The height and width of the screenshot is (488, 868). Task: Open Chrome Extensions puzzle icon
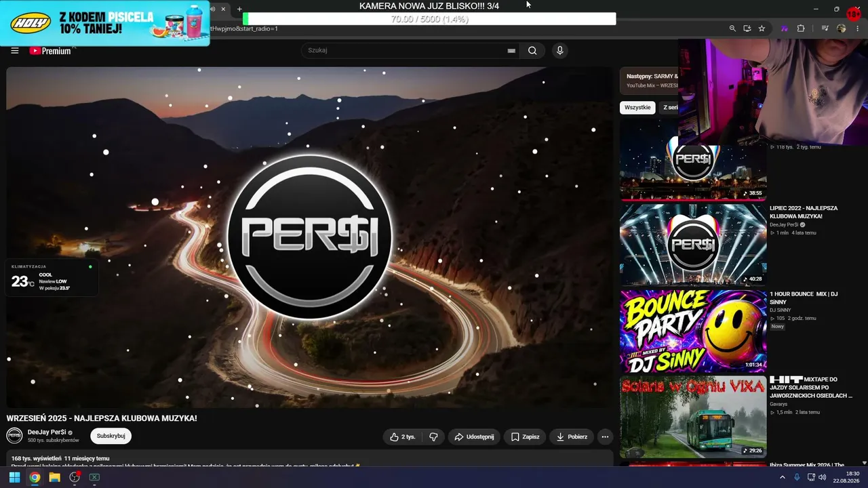coord(801,28)
